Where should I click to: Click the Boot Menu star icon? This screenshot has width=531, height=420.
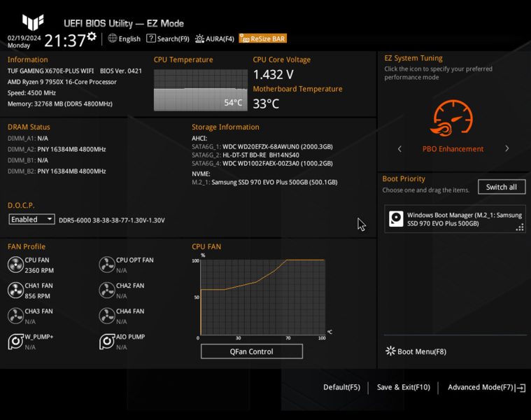pos(390,351)
